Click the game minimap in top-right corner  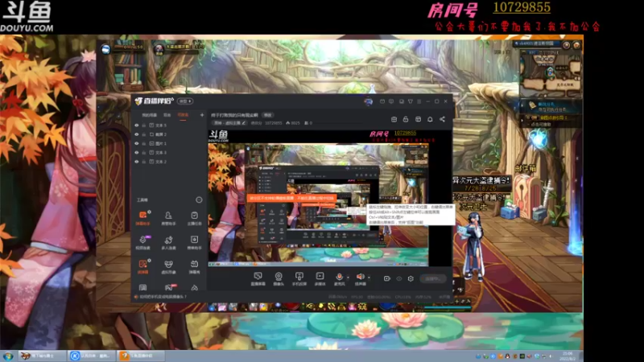click(551, 74)
